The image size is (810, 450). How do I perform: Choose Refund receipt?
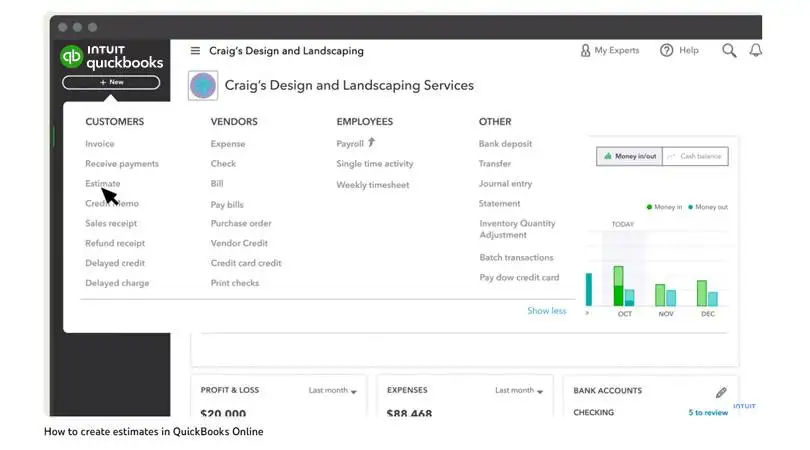[115, 243]
